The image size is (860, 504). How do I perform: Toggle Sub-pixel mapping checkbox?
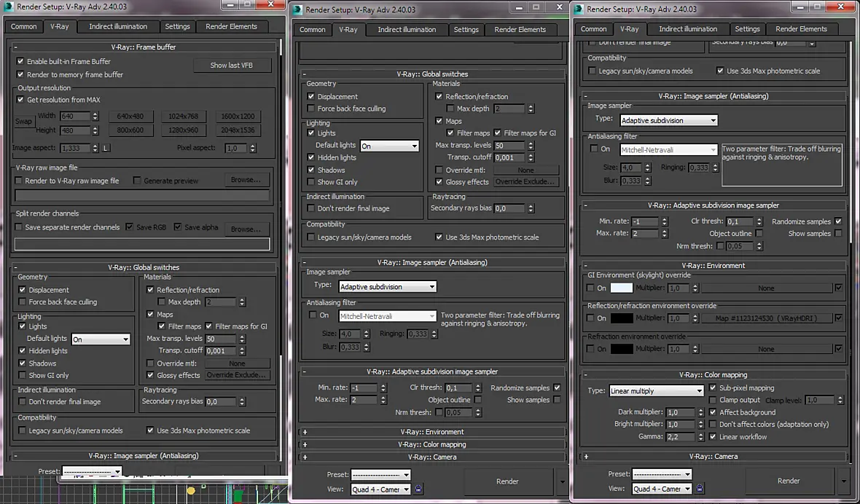coord(713,387)
